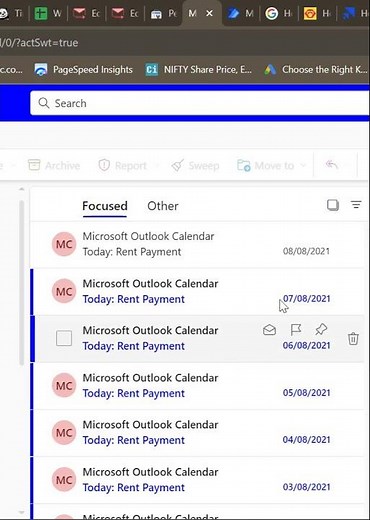The image size is (370, 520).
Task: Click the browser address bar URL
Action: (39, 43)
